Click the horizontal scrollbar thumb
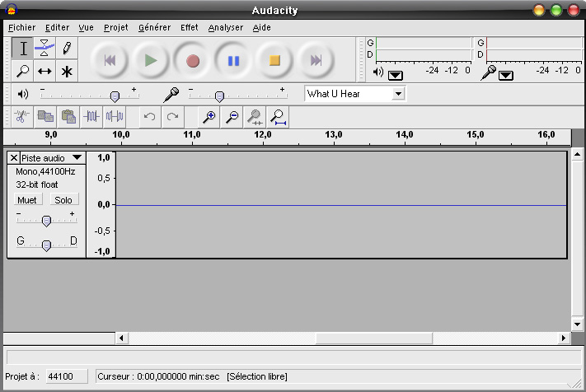586x392 pixels. point(374,338)
